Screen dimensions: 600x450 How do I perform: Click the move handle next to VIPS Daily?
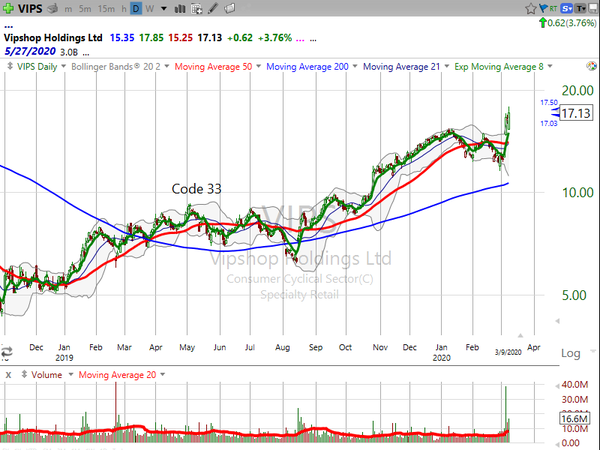(x=10, y=66)
